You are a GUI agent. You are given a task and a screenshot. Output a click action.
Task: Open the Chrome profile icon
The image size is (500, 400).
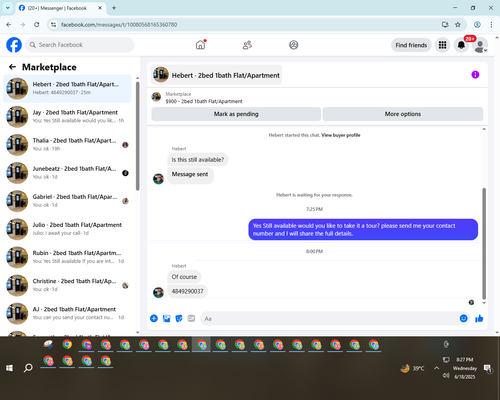[477, 24]
